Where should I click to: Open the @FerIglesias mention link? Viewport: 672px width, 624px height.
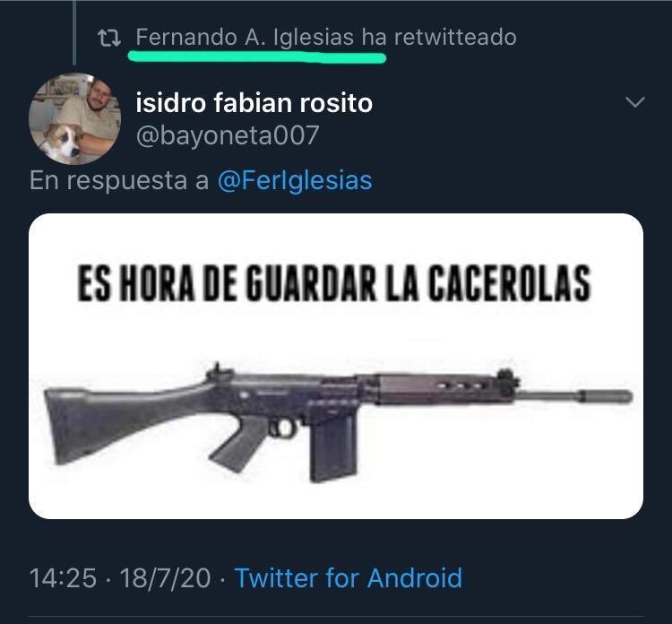tap(295, 180)
